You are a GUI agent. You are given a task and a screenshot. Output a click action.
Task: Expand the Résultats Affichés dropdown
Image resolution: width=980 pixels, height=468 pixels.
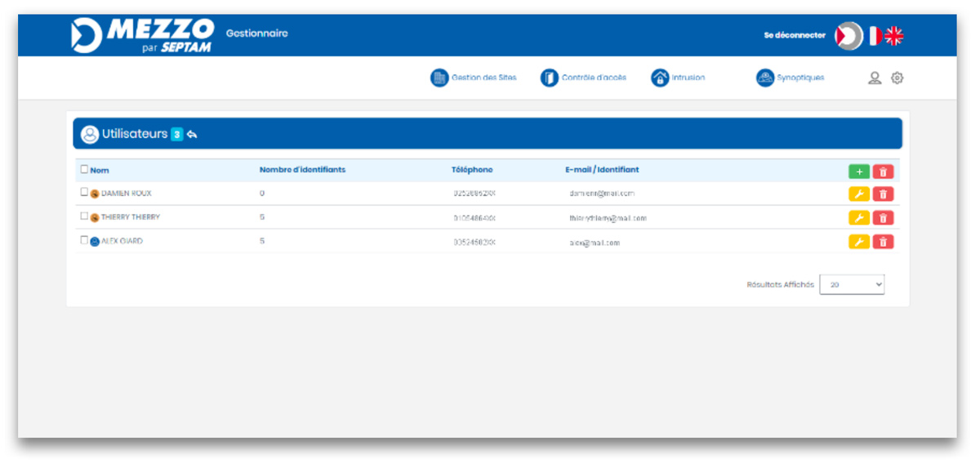click(851, 284)
